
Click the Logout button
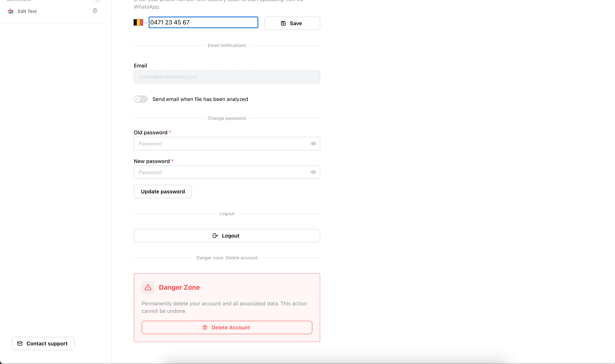227,235
